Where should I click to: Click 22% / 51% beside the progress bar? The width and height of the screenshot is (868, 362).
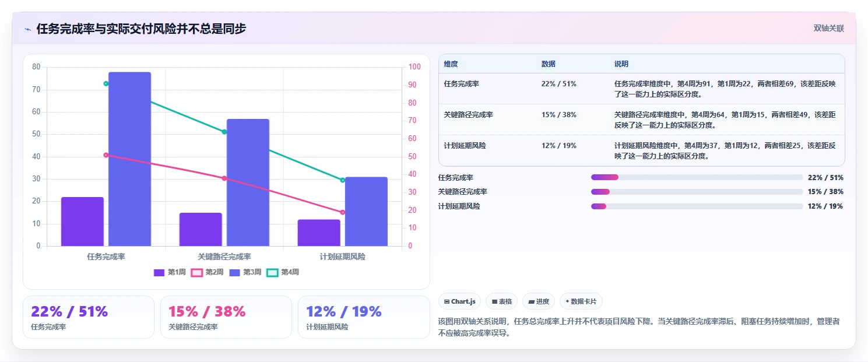tap(825, 177)
